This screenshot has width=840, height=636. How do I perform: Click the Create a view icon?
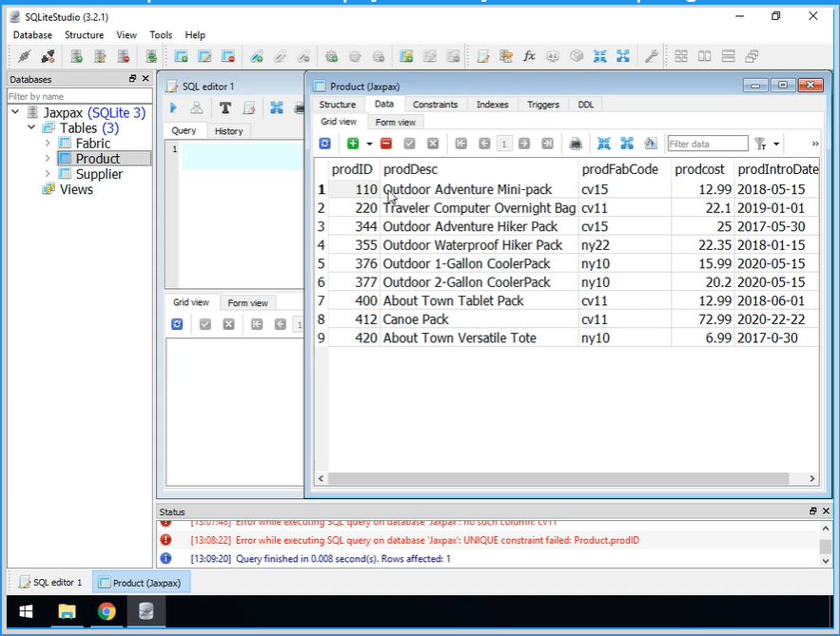coord(406,56)
